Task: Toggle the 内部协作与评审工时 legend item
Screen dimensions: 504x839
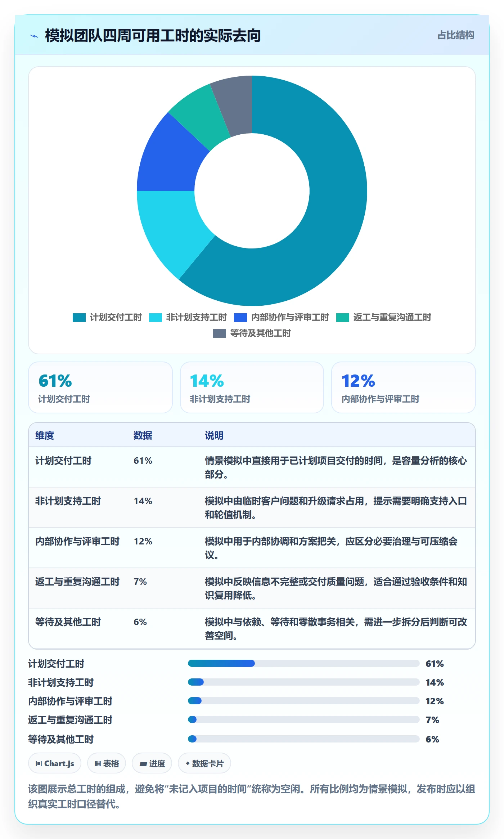Action: [282, 318]
